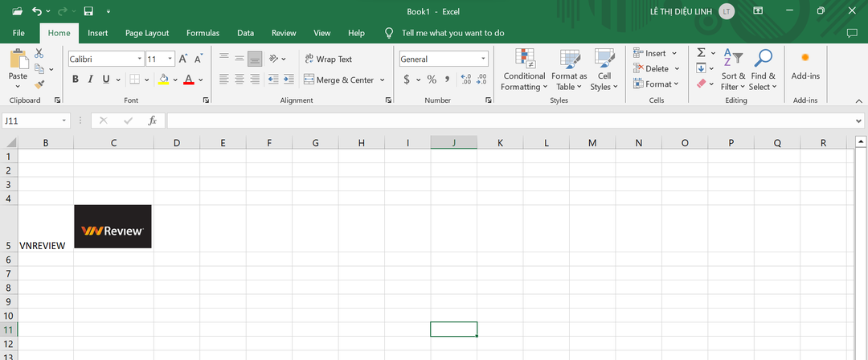The height and width of the screenshot is (360, 868).
Task: Click the Increase Font Size icon
Action: tap(183, 59)
